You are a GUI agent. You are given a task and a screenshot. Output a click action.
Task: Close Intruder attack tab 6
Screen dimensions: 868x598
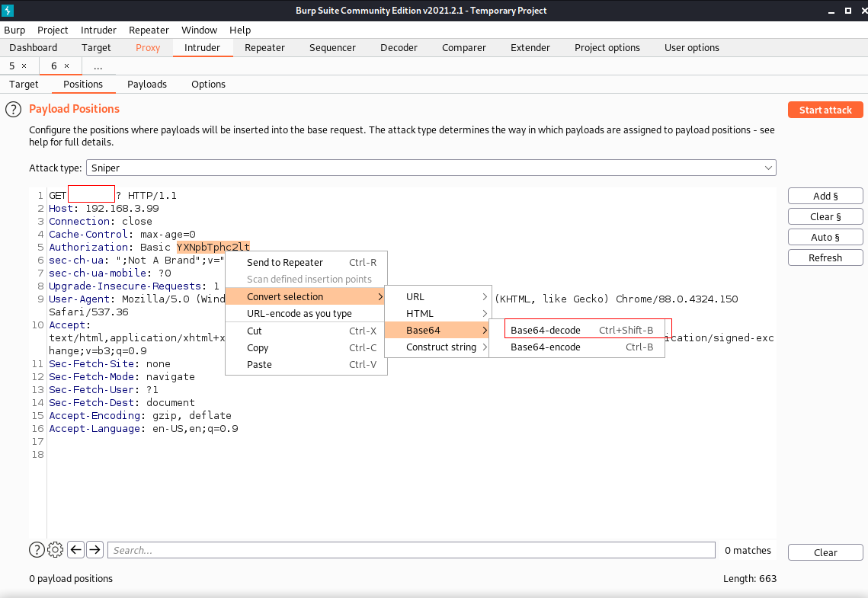tap(66, 66)
